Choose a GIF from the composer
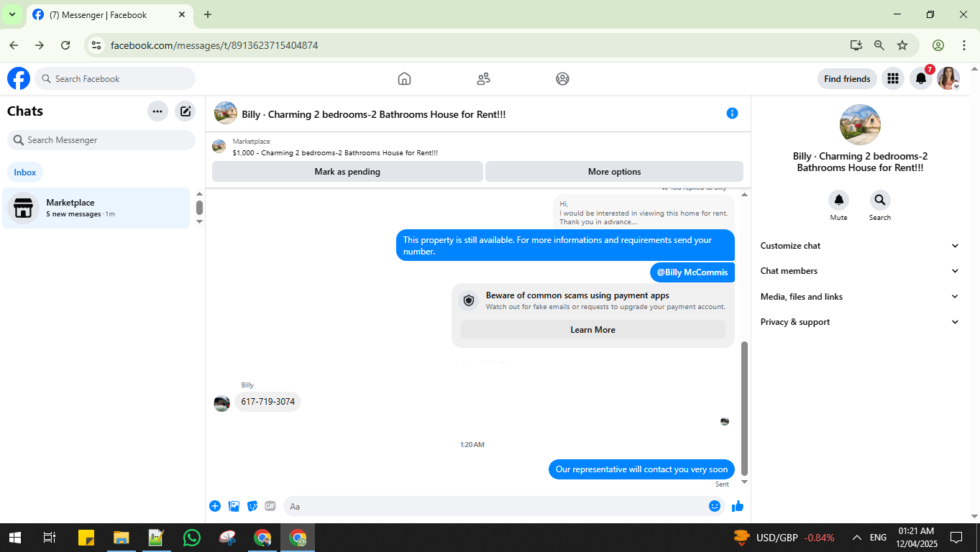Viewport: 980px width, 552px height. (270, 506)
